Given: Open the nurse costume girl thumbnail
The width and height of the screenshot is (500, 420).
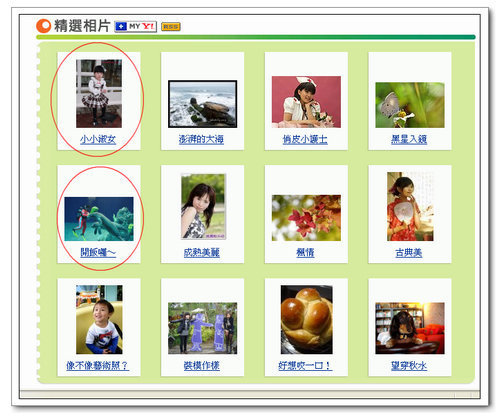Looking at the screenshot, I should tap(306, 102).
